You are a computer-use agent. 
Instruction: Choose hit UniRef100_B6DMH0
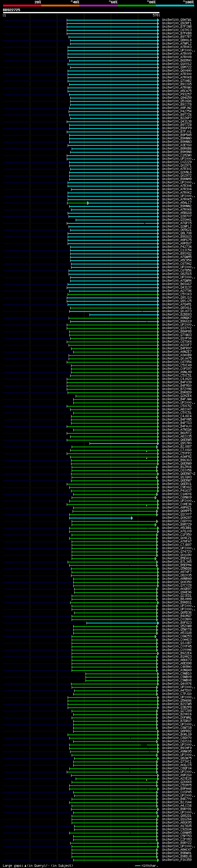[177, 61]
